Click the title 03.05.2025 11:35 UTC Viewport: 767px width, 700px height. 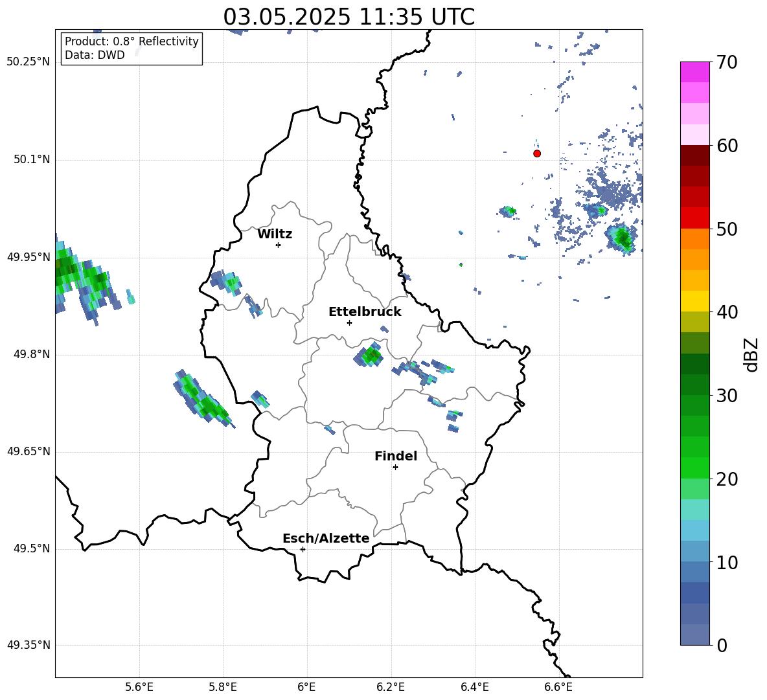349,17
